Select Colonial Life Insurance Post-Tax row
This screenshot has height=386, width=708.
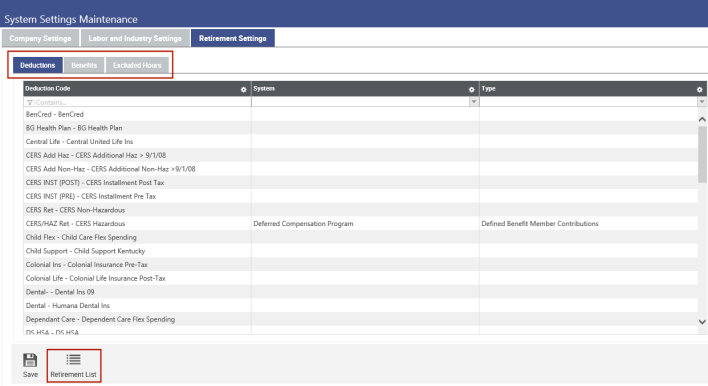361,278
